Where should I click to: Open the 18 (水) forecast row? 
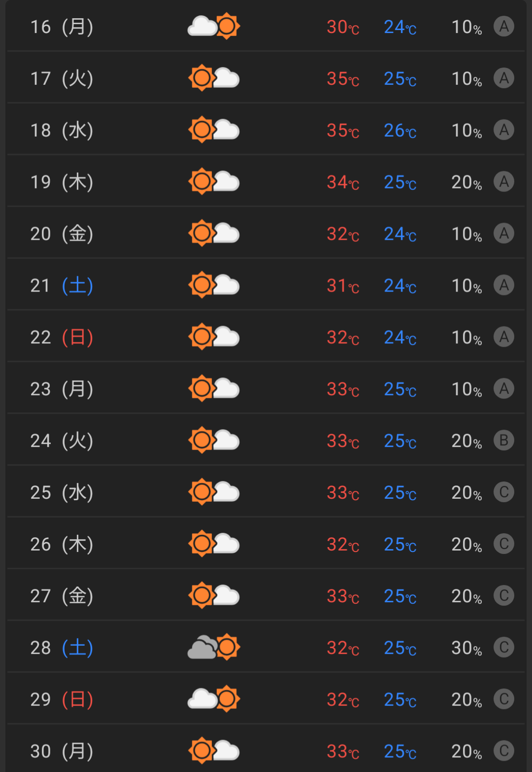[266, 130]
